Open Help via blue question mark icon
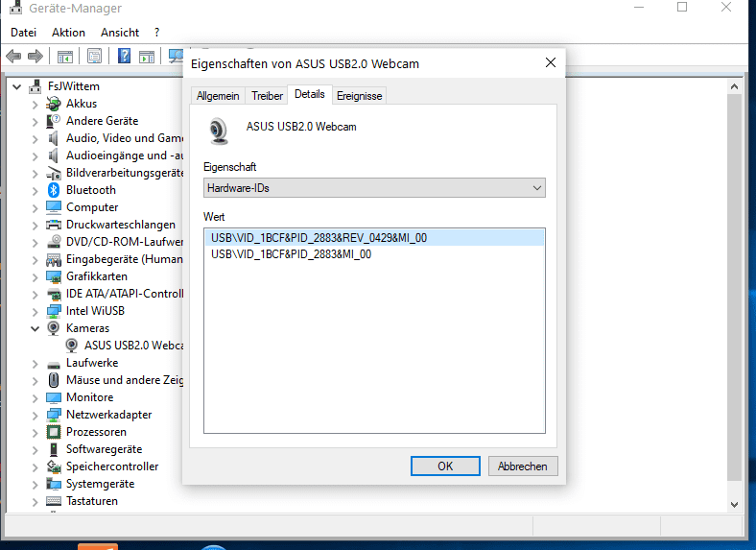 [124, 56]
